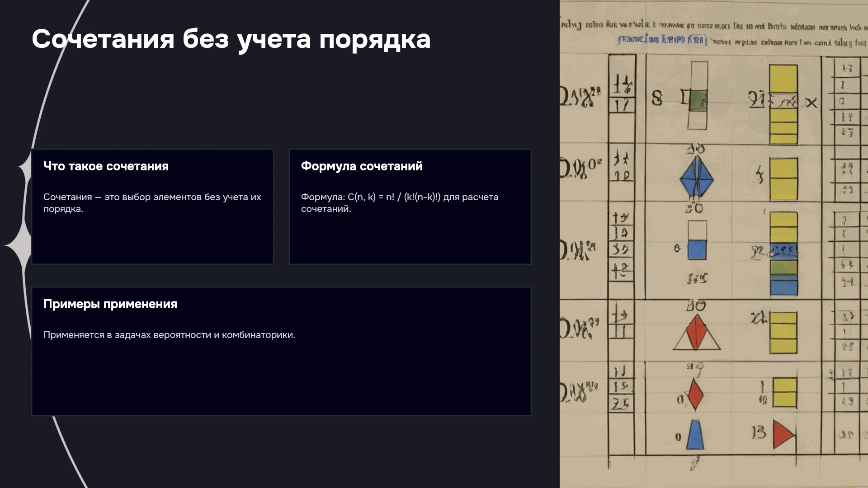Click the combinations definition paragraph
868x488 pixels.
click(x=152, y=203)
